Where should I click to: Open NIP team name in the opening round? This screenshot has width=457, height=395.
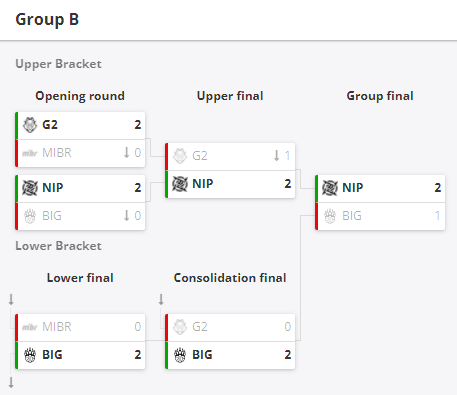(53, 188)
